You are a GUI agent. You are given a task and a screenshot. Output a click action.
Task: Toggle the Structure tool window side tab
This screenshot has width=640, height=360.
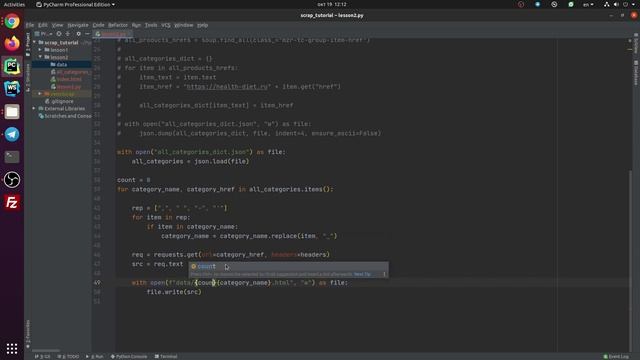click(28, 78)
